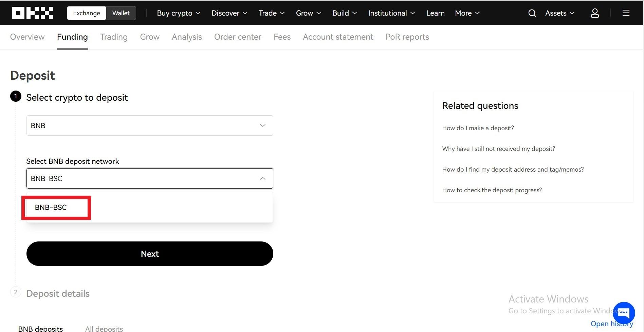Click the Open history link
644x332 pixels.
coord(612,324)
